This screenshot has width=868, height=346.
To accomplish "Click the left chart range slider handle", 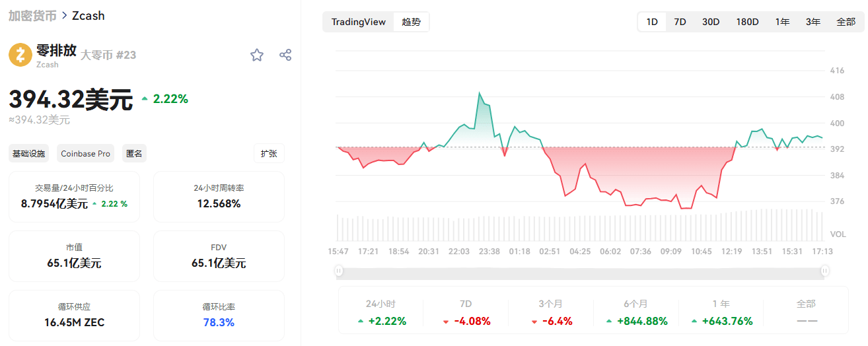I will click(339, 270).
